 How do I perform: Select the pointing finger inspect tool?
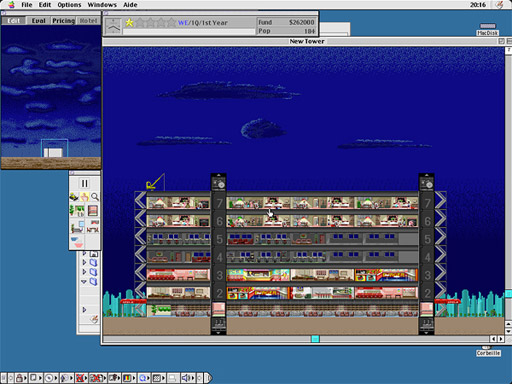click(84, 197)
